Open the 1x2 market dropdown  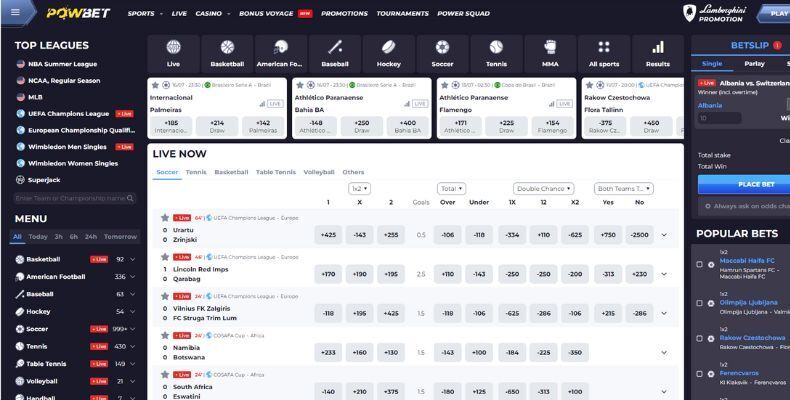pos(359,188)
